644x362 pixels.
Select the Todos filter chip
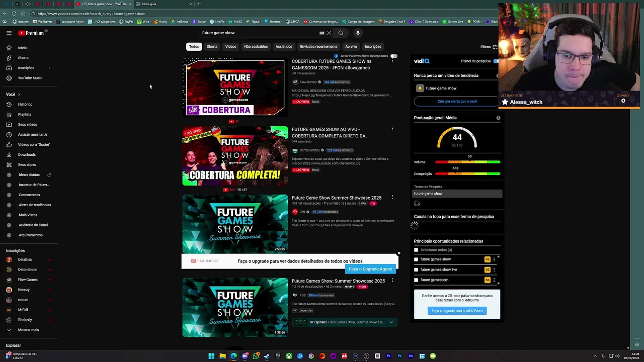[x=194, y=47]
